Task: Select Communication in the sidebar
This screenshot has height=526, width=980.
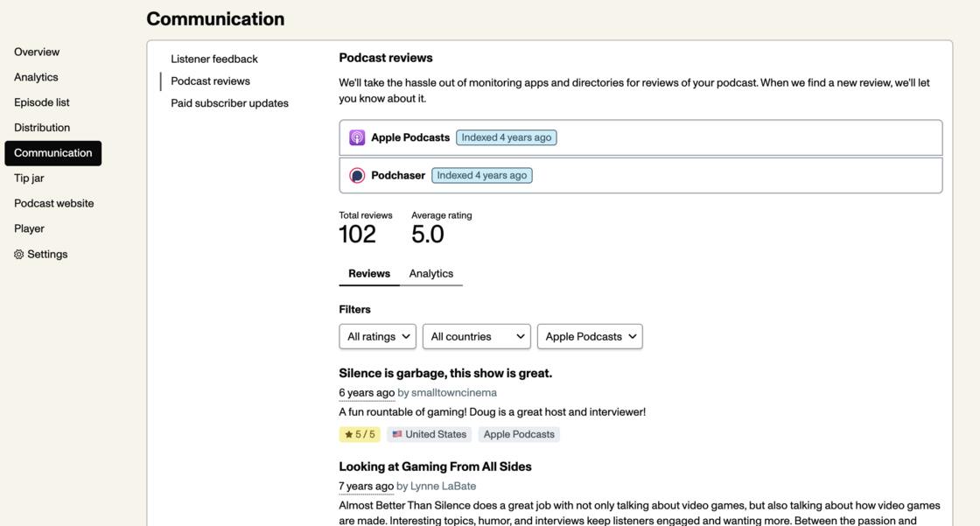Action: point(53,153)
